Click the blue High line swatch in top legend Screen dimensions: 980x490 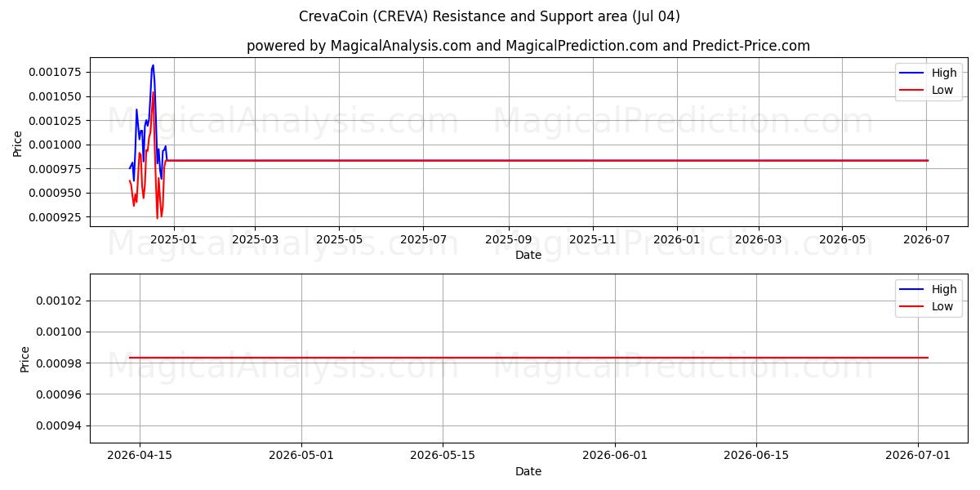pyautogui.click(x=912, y=73)
